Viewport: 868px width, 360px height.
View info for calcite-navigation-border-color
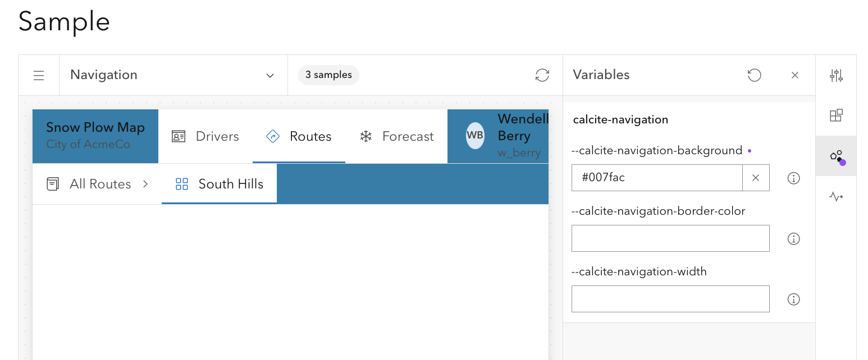pos(793,238)
